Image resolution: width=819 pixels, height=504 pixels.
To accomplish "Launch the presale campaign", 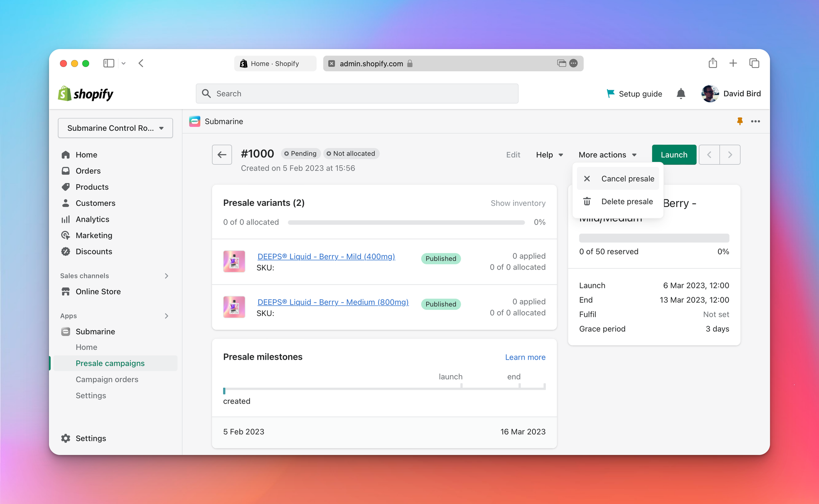I will point(674,155).
